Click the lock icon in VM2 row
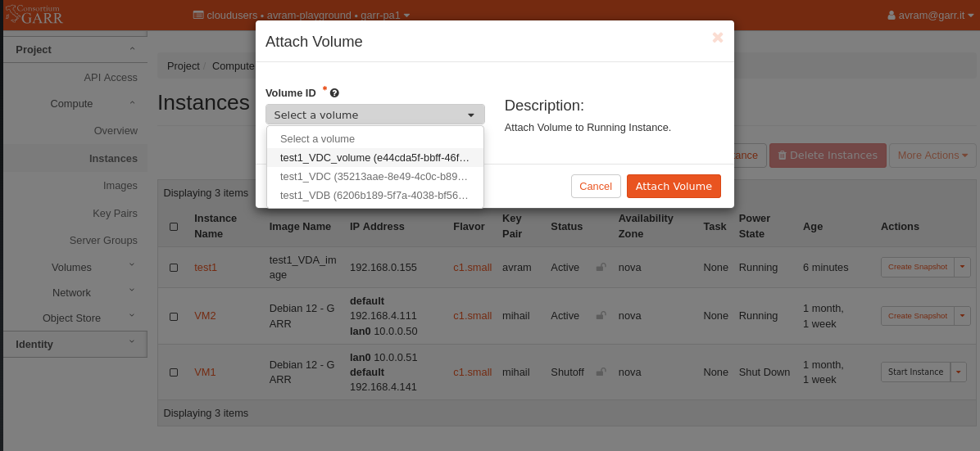The width and height of the screenshot is (980, 451). pyautogui.click(x=601, y=315)
